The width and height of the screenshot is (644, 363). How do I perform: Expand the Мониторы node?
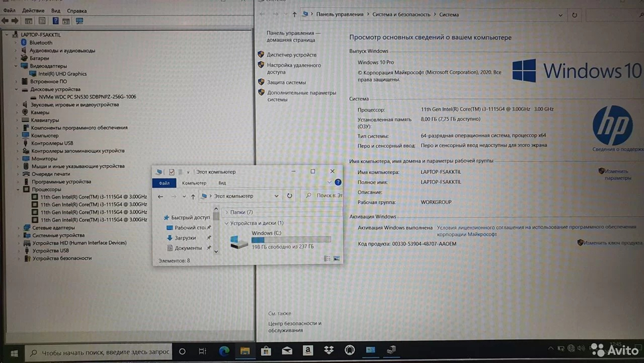[x=17, y=159]
